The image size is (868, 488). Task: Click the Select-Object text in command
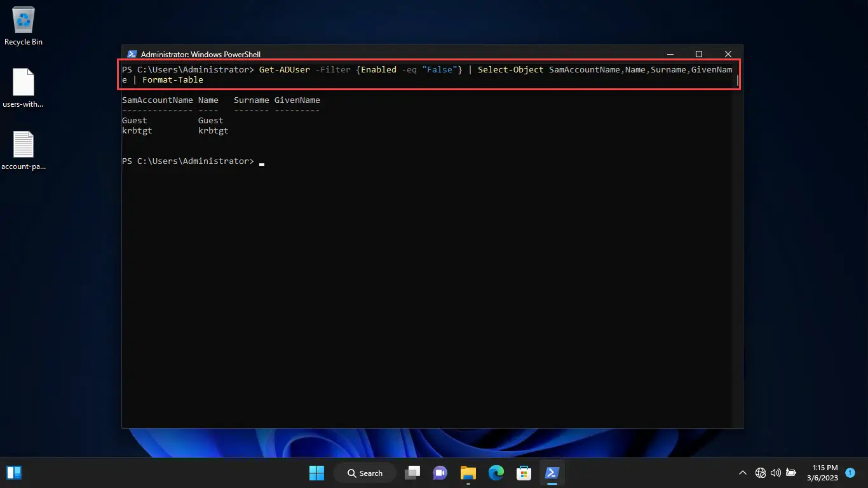511,69
